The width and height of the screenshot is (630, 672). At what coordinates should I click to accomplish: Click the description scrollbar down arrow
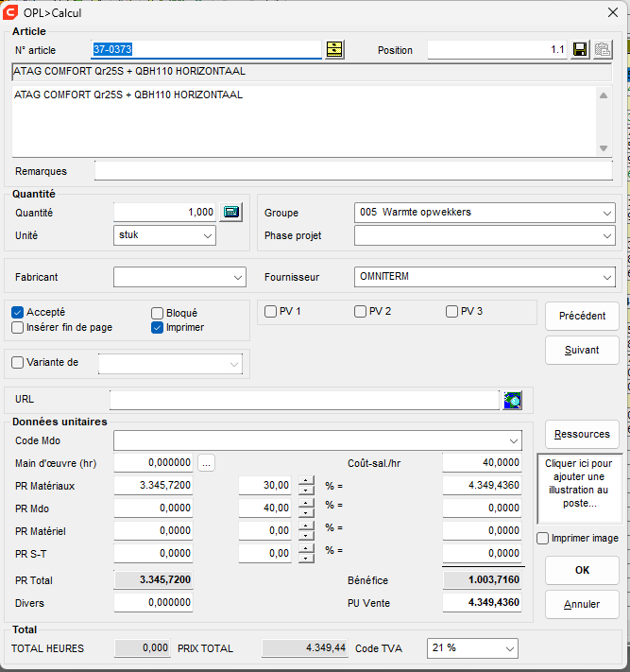pos(604,148)
